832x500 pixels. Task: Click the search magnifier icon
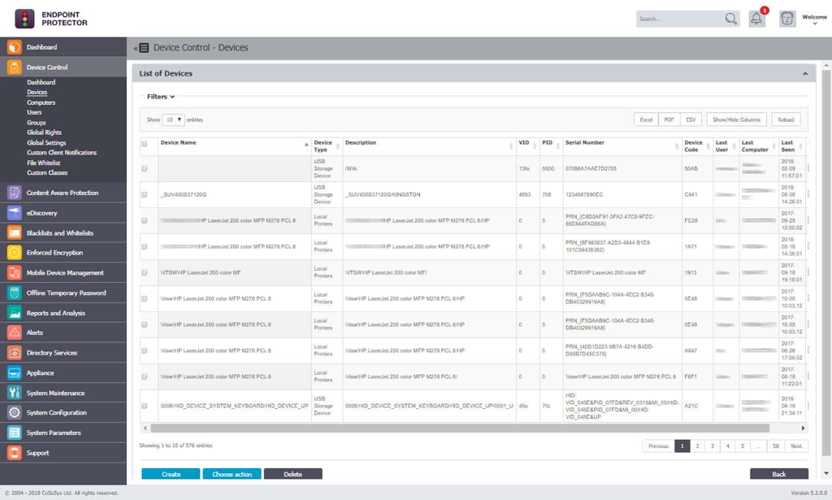coord(731,19)
